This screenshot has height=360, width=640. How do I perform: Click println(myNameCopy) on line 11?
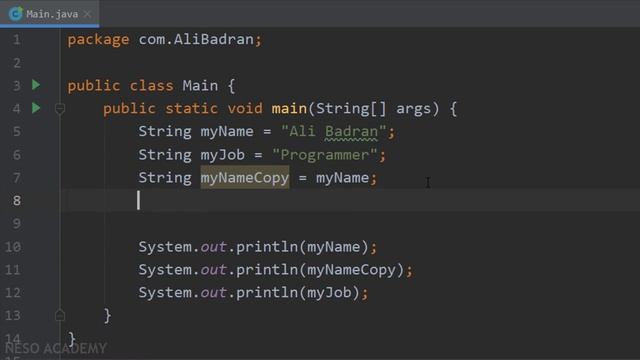click(x=320, y=270)
